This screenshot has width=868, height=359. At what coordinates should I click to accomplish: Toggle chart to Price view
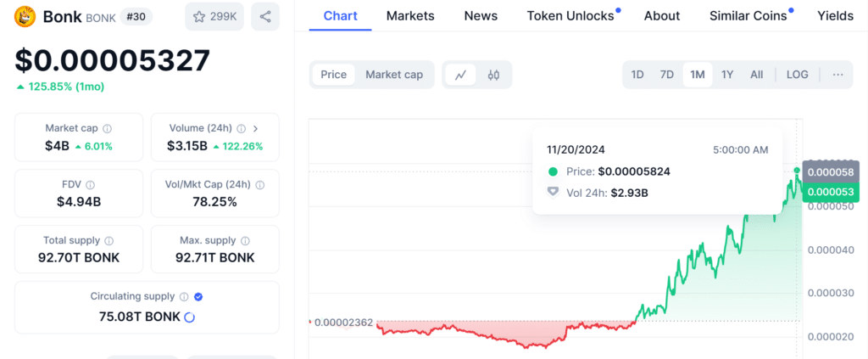[333, 75]
